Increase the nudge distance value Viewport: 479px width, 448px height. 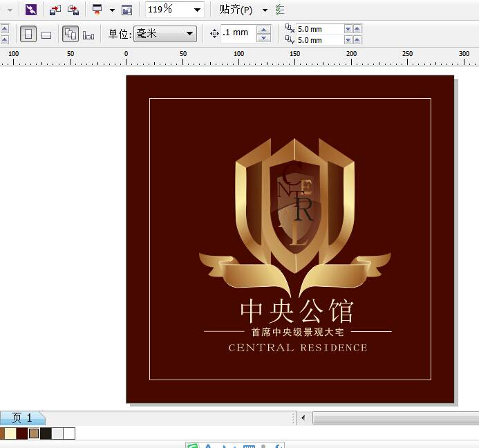click(x=263, y=30)
